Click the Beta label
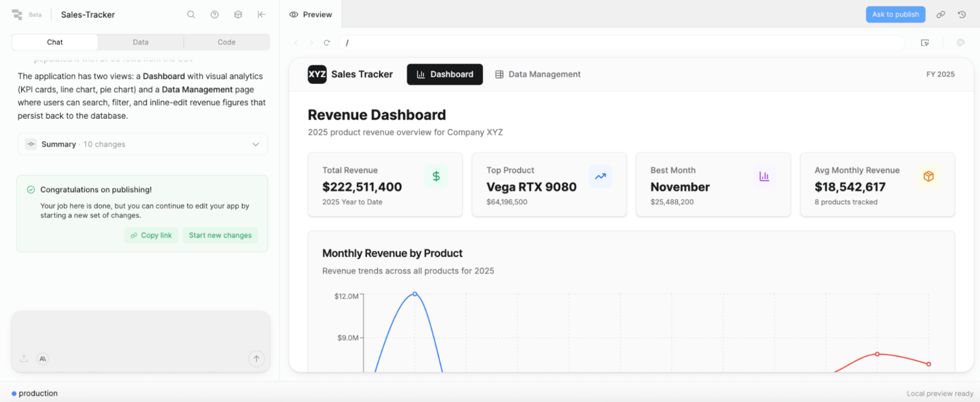This screenshot has width=980, height=402. pos(35,15)
